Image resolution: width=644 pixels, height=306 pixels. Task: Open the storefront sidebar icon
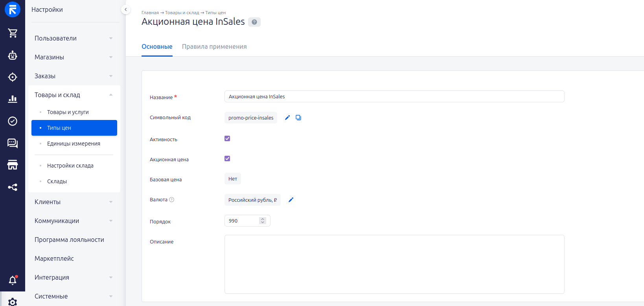pyautogui.click(x=13, y=165)
